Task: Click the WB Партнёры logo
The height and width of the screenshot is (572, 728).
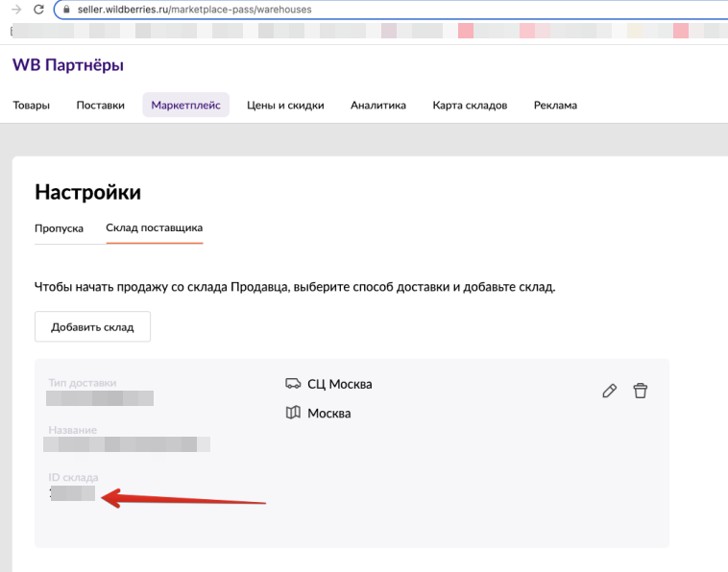Action: click(x=68, y=65)
